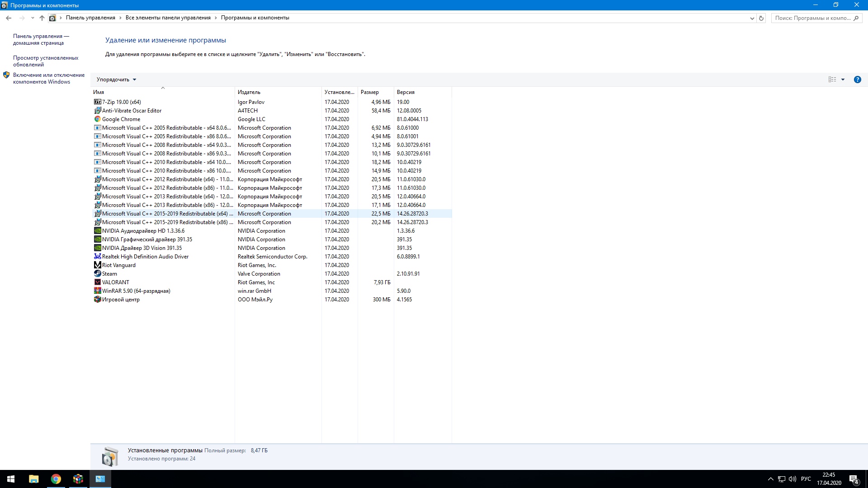This screenshot has height=488, width=868.
Task: Click the Valve Corporation publisher cell
Action: click(x=259, y=274)
